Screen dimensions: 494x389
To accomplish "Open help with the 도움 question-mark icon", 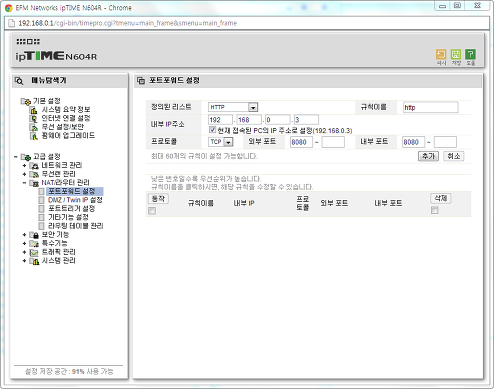I will click(x=470, y=54).
